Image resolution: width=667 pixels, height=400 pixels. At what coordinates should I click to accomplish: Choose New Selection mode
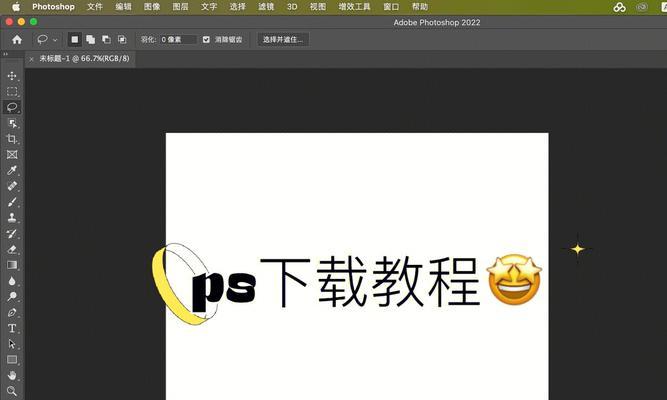click(x=75, y=40)
